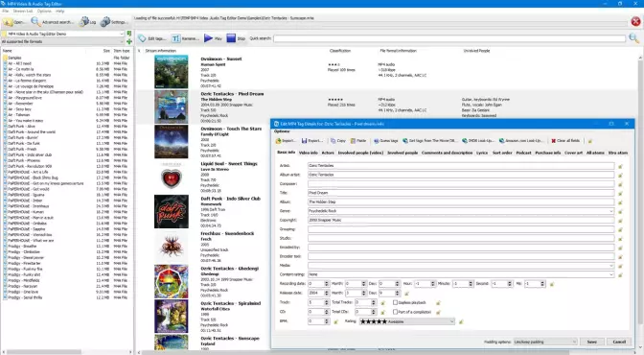Open the Padding options dropdown
This screenshot has width=644, height=355.
pyautogui.click(x=545, y=342)
